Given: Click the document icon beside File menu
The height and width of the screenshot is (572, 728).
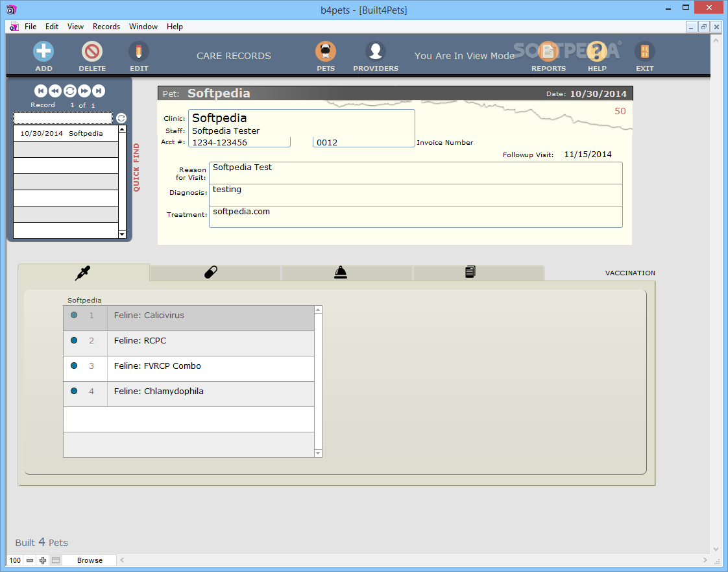Looking at the screenshot, I should [x=14, y=27].
